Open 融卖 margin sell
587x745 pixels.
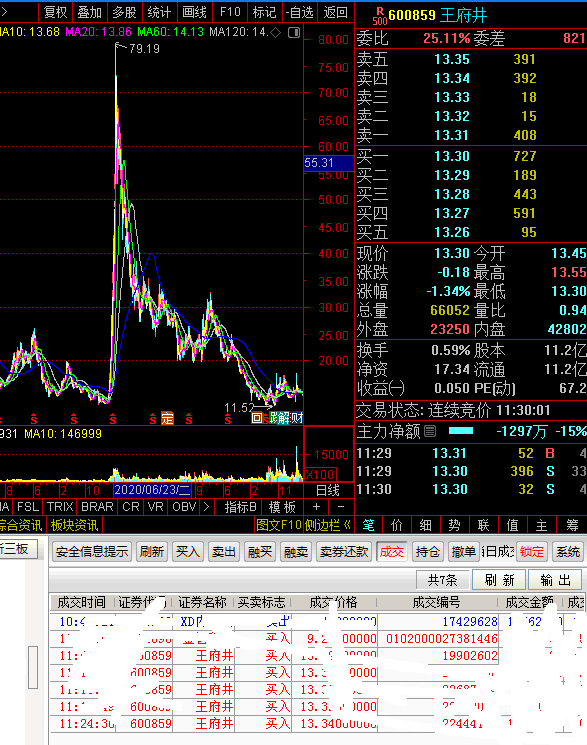(296, 552)
